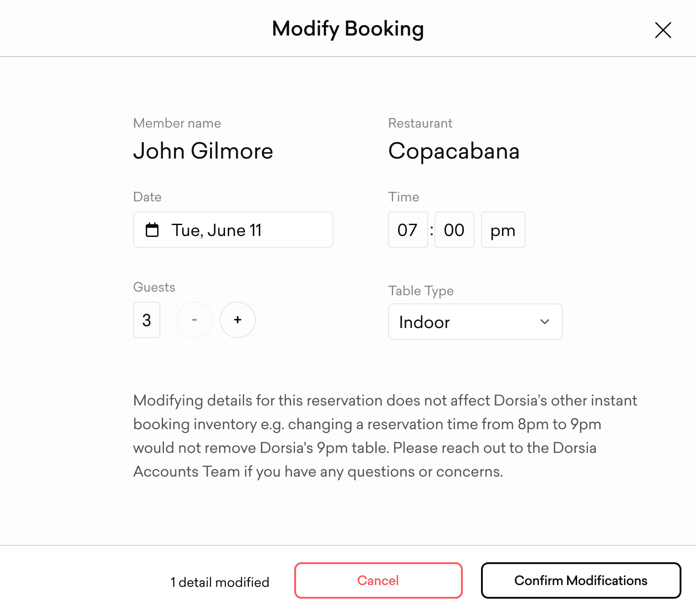
Task: Click the Table Type label
Action: click(421, 291)
